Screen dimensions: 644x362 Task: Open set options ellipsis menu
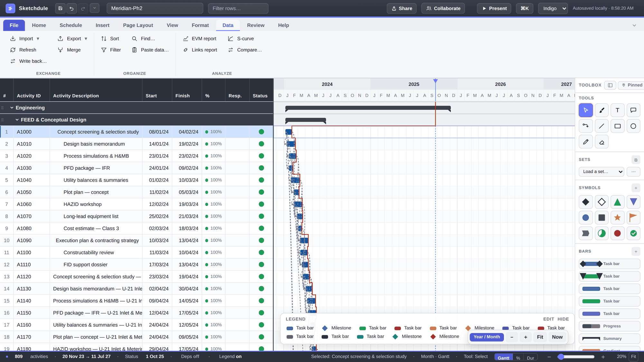pos(633,172)
